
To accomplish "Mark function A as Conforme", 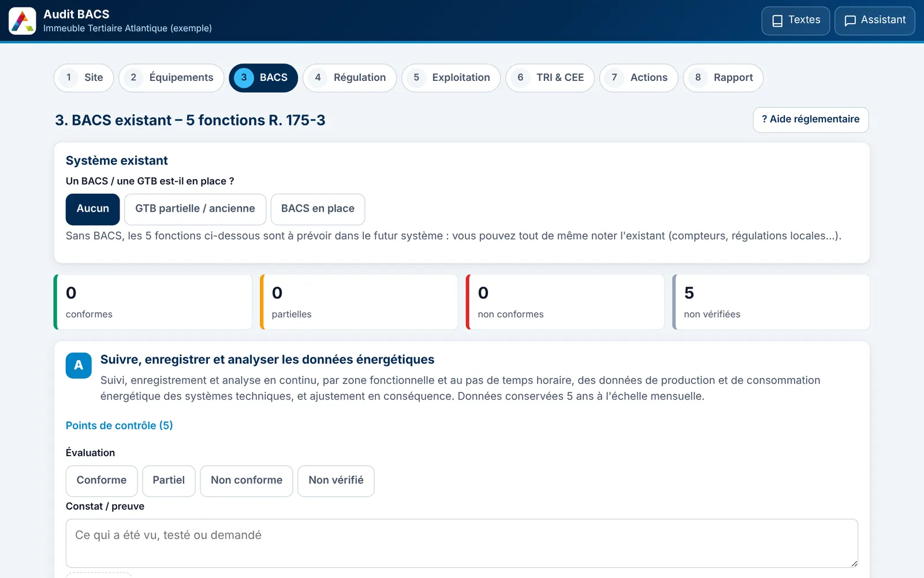I will pos(102,481).
